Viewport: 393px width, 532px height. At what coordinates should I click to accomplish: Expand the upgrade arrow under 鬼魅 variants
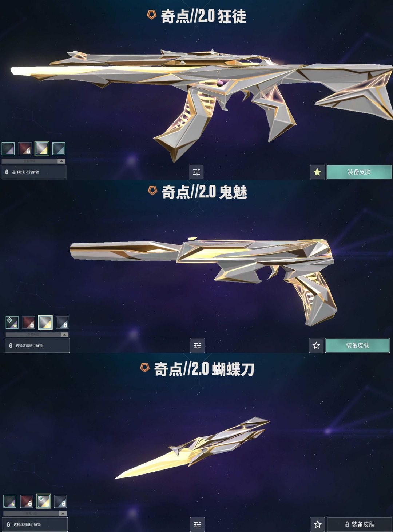tap(64, 335)
